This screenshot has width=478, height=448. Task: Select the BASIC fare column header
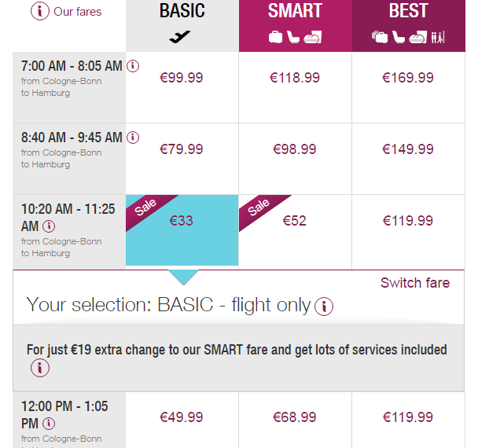tap(182, 11)
